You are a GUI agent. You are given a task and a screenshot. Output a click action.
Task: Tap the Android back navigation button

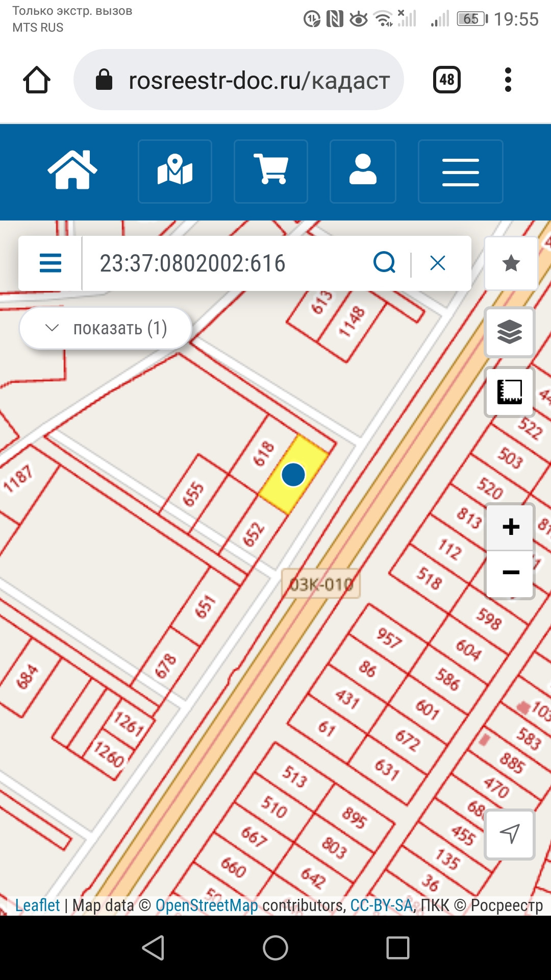coord(153,948)
